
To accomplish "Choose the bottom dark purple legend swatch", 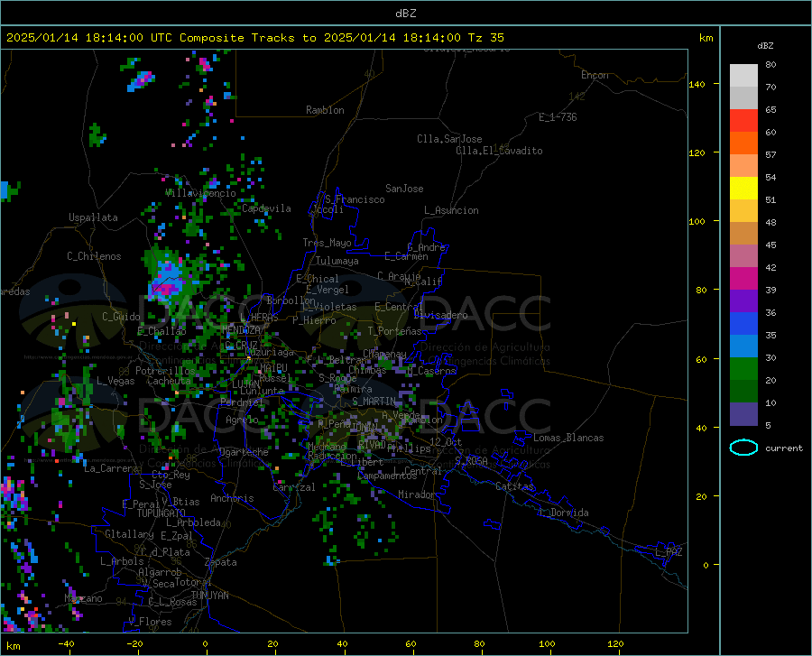I will (x=743, y=414).
